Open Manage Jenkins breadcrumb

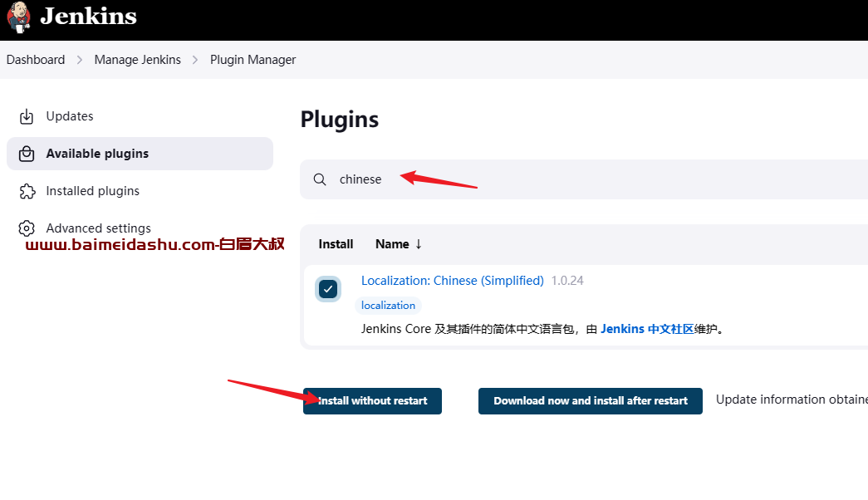coord(137,60)
